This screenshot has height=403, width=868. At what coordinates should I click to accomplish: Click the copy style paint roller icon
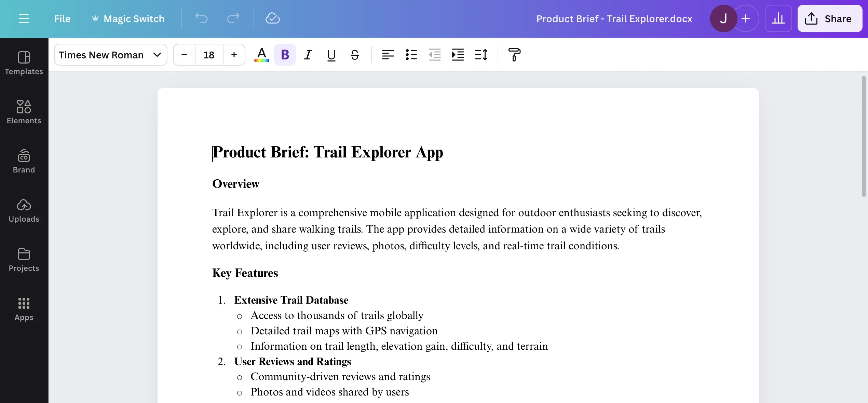coord(514,55)
